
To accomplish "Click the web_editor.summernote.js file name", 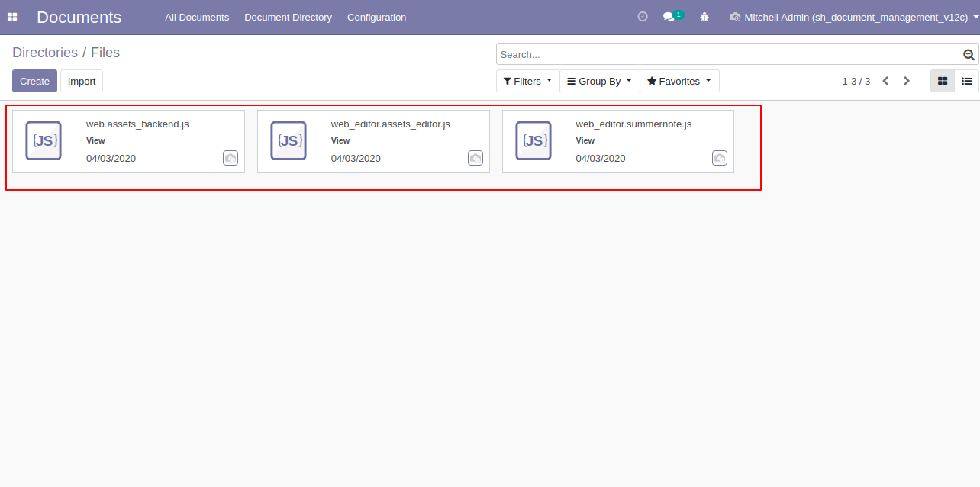I will coord(633,124).
